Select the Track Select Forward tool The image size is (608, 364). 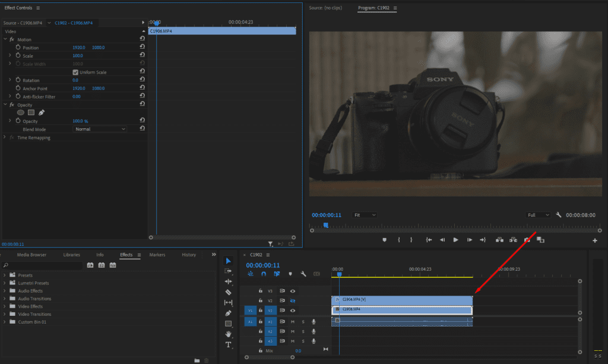tap(228, 271)
